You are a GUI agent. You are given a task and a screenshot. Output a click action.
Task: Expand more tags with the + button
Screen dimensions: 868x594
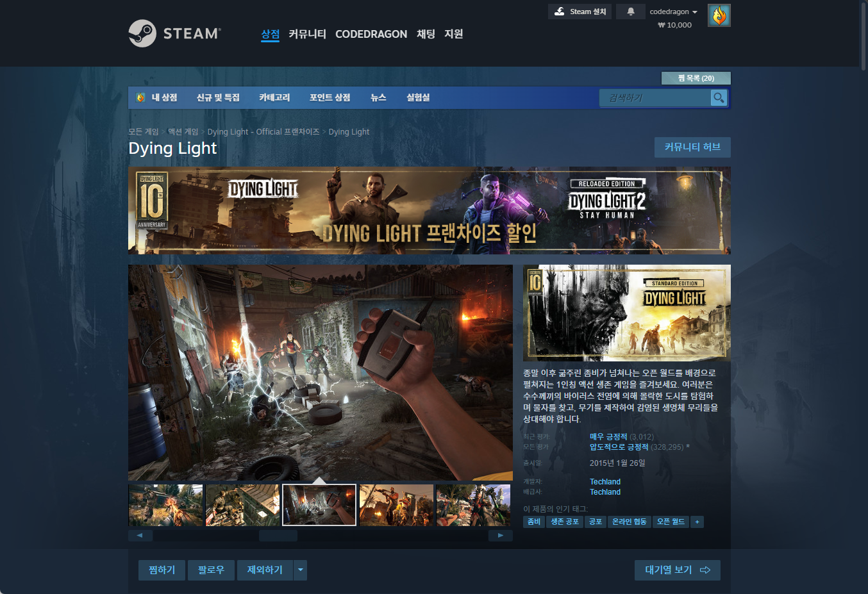coord(697,522)
